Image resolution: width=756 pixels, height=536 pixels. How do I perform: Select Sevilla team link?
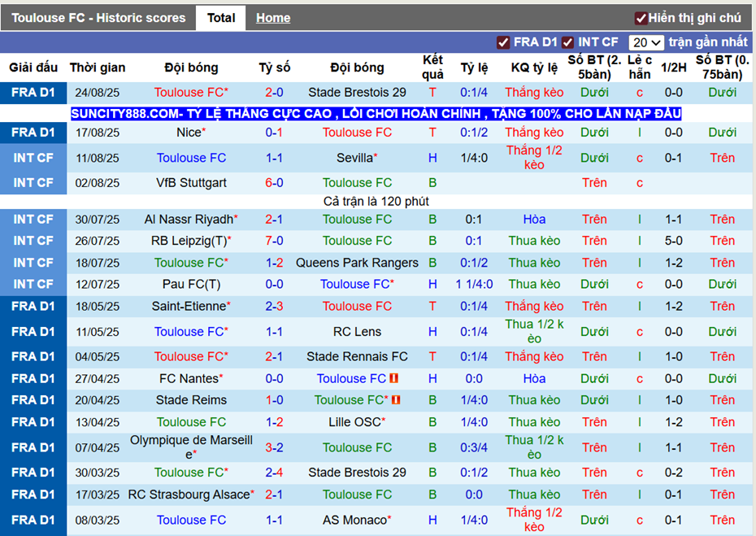click(357, 158)
